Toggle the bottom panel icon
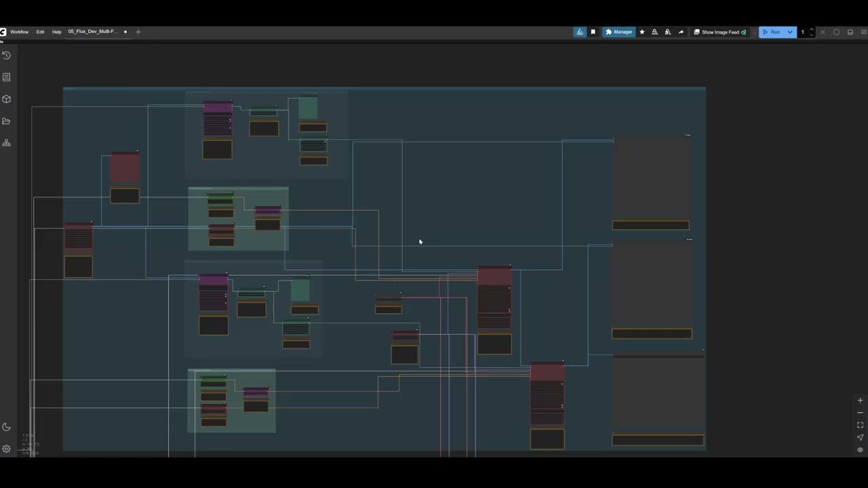Viewport: 868px width, 488px height. [x=850, y=32]
